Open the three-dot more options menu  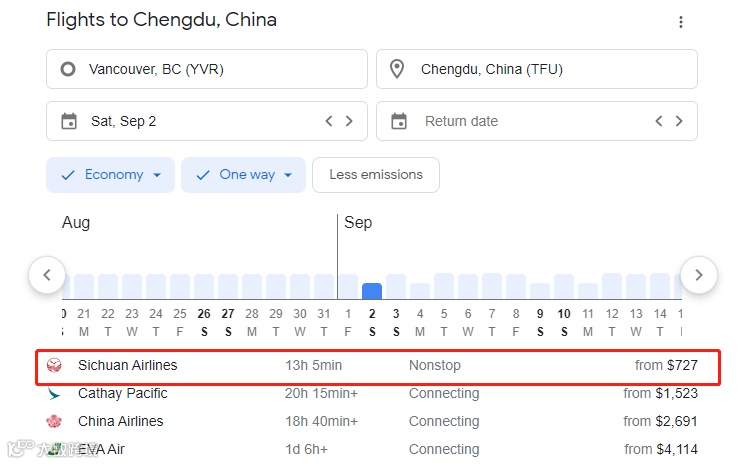tap(681, 22)
